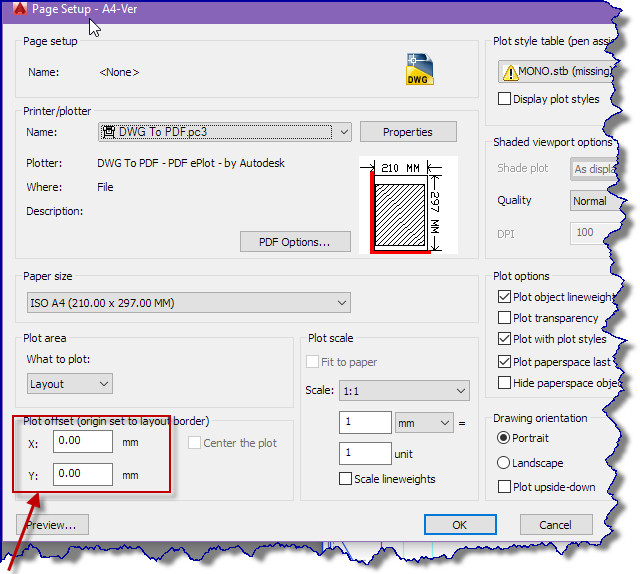Select Landscape drawing orientation
The image size is (640, 574).
(x=503, y=463)
